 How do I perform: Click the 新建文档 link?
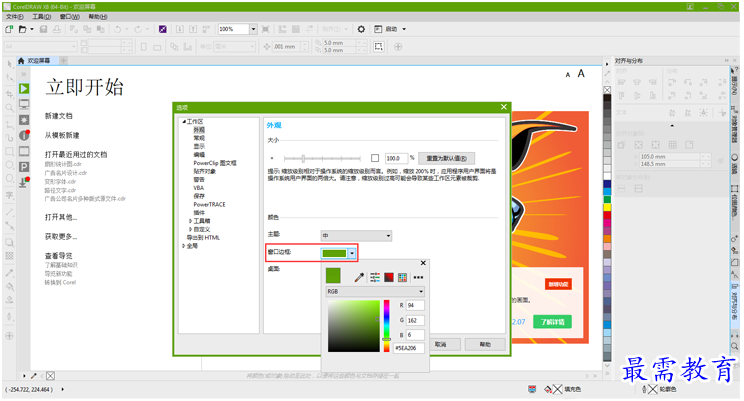(58, 116)
